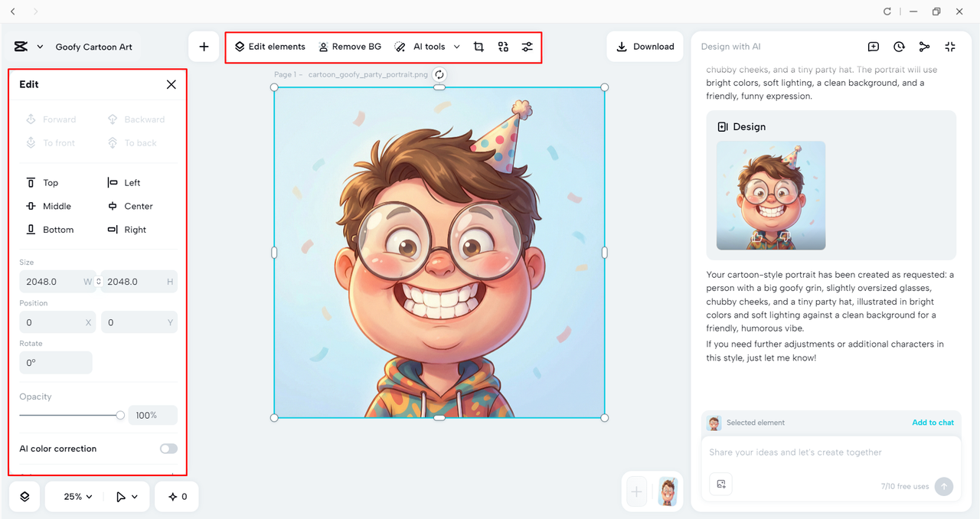Click the X position field
Image resolution: width=980 pixels, height=519 pixels.
pos(57,322)
